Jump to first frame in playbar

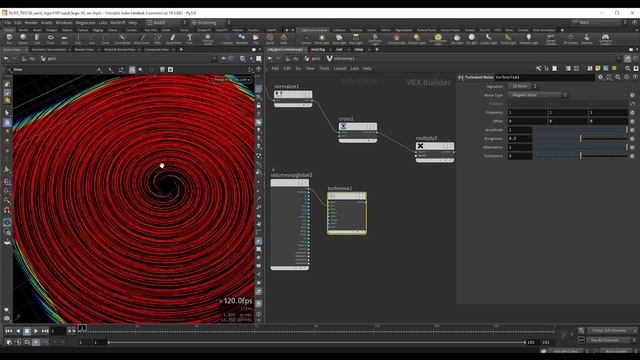(x=9, y=331)
